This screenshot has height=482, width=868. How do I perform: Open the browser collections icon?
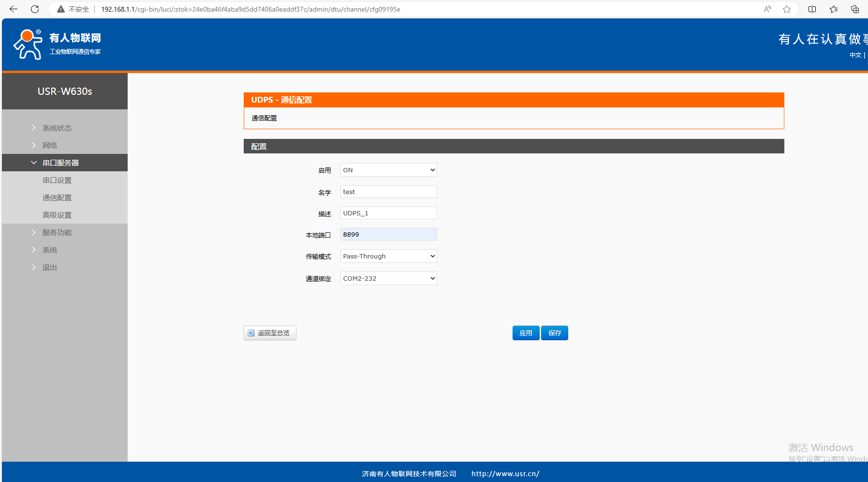[855, 9]
